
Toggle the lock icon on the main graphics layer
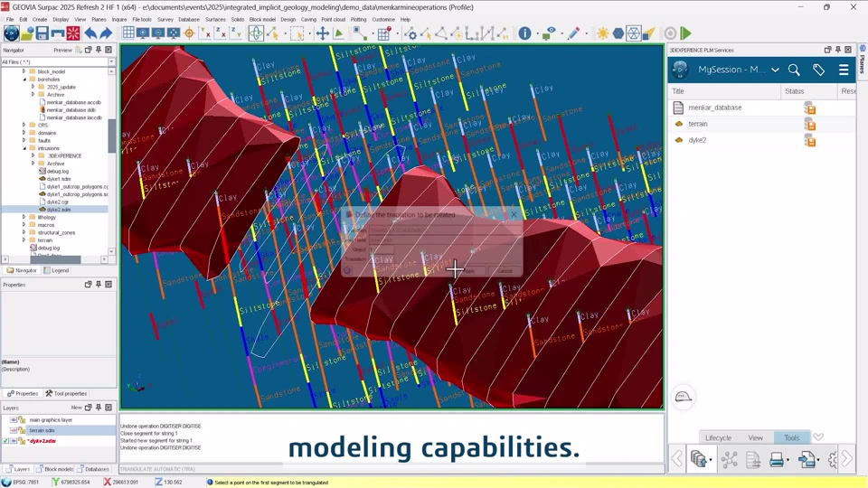[22, 420]
